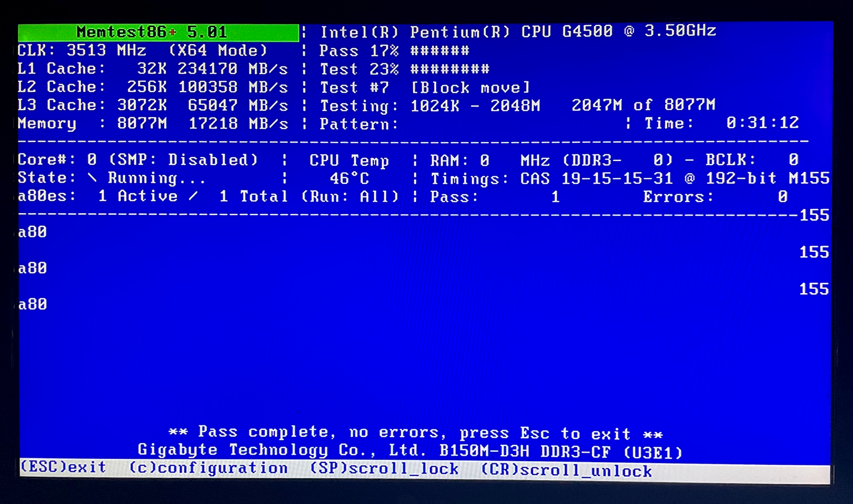Image resolution: width=853 pixels, height=504 pixels.
Task: Select the (SP)scroll_lock option
Action: [385, 469]
